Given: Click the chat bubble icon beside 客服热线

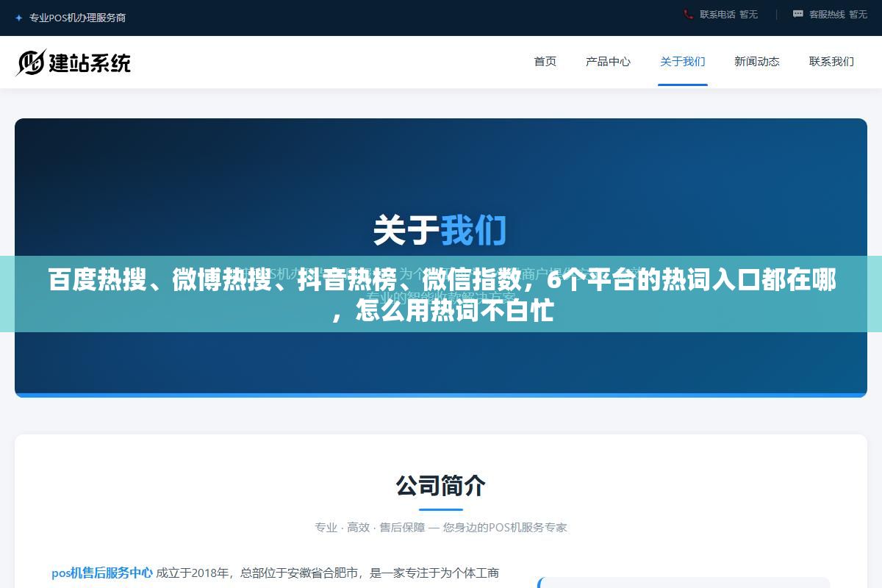Looking at the screenshot, I should [x=798, y=14].
